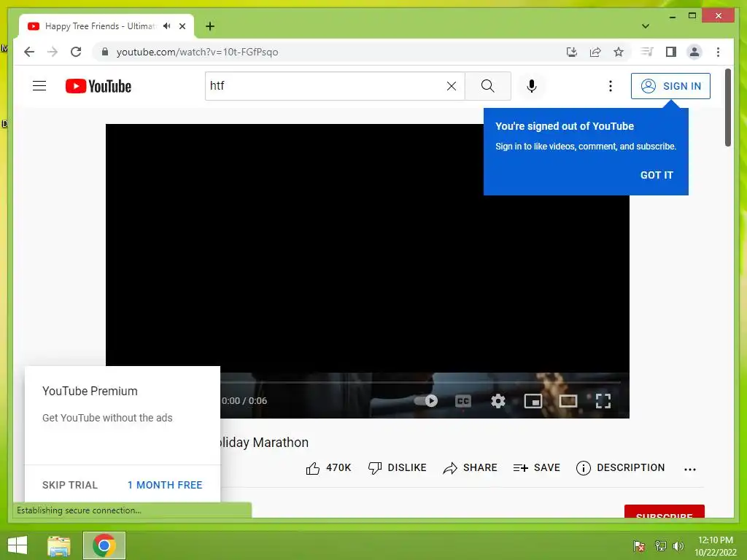Click the SHARE button
The image size is (747, 560).
click(470, 467)
